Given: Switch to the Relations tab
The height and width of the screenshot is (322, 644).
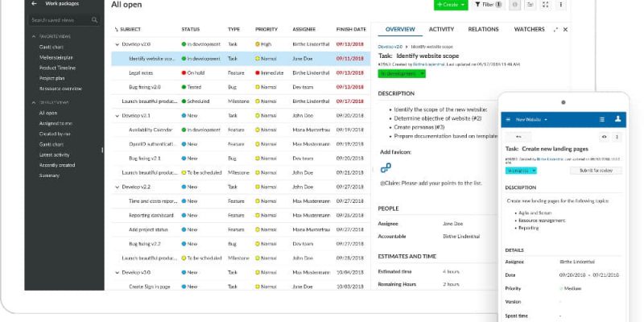Looking at the screenshot, I should point(484,30).
